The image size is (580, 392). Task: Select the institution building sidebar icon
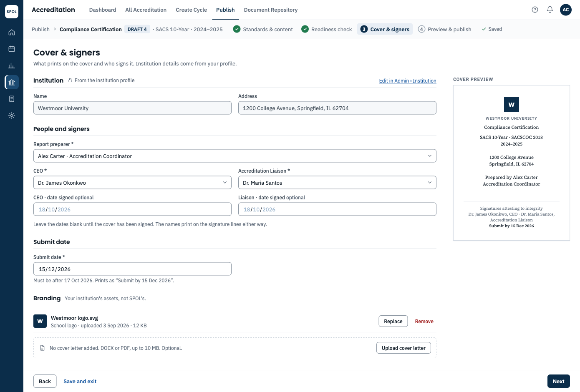12,82
